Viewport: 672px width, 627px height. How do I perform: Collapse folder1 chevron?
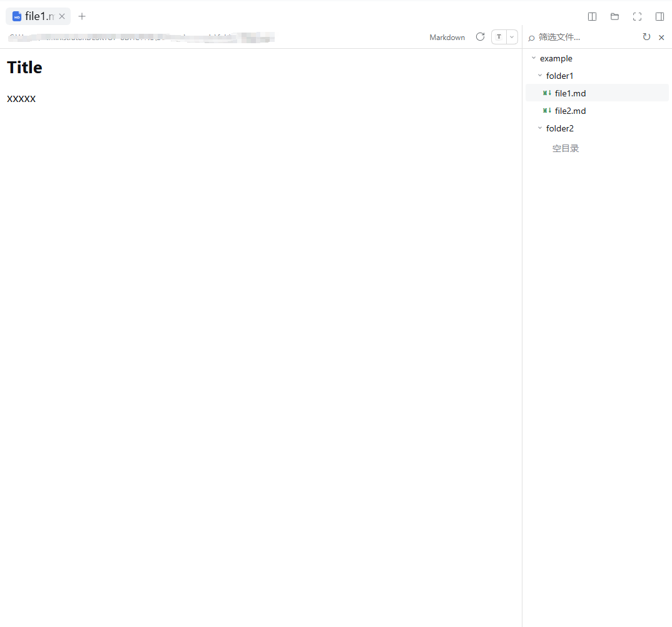pos(540,76)
